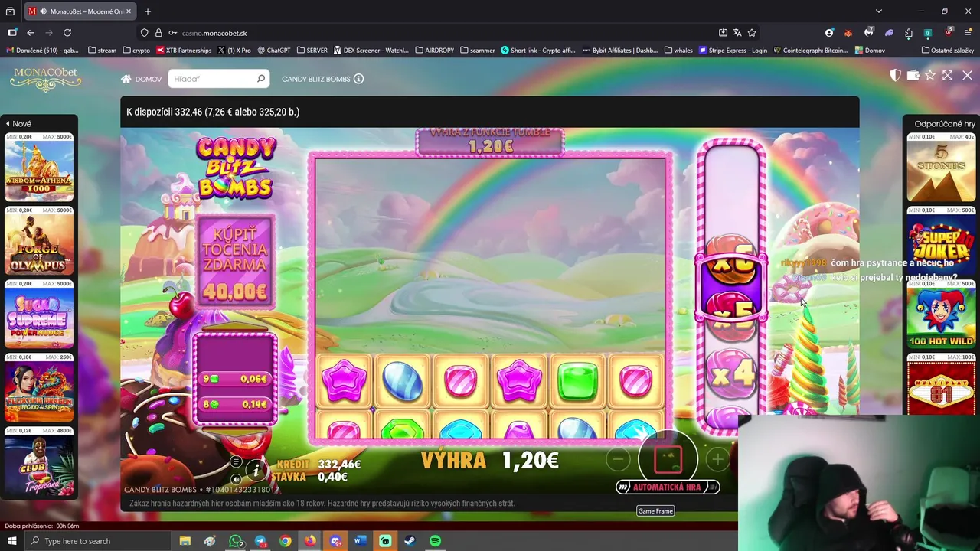The height and width of the screenshot is (551, 980).
Task: Open browser account profile icon
Action: point(829,33)
